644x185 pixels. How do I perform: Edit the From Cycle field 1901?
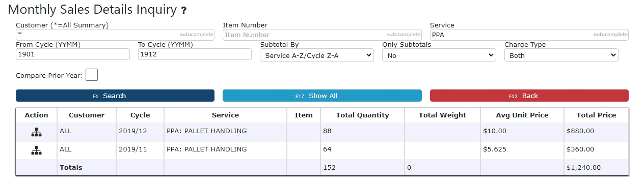click(73, 54)
